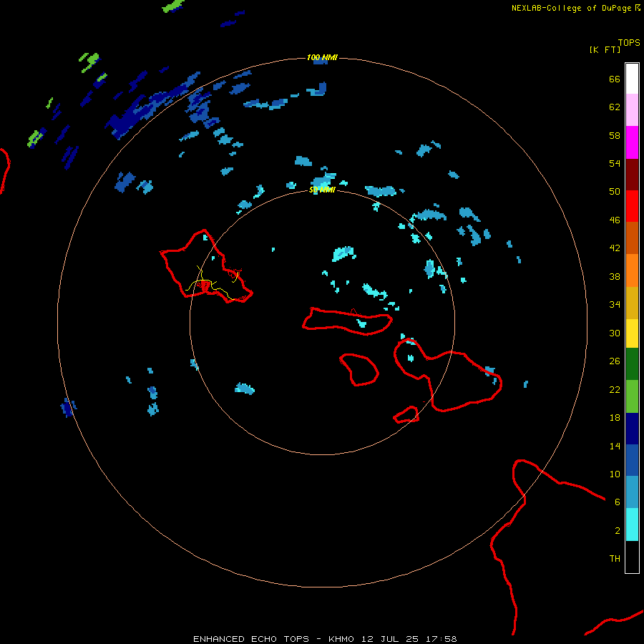Pick the yellow legend swatch near 30

[x=632, y=333]
